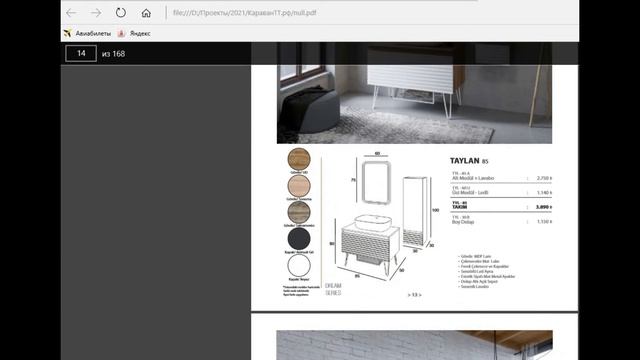Click the bathroom photo at page top
The height and width of the screenshot is (360, 640).
tap(414, 93)
